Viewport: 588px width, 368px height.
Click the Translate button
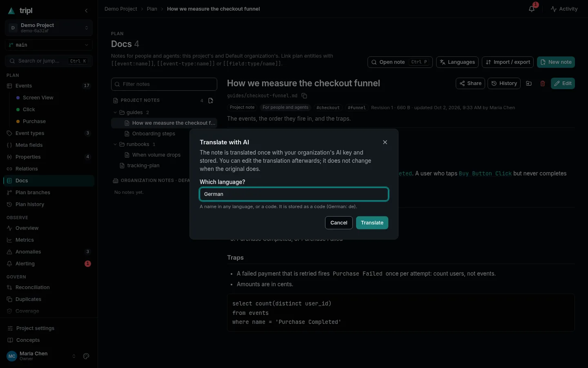pyautogui.click(x=372, y=223)
